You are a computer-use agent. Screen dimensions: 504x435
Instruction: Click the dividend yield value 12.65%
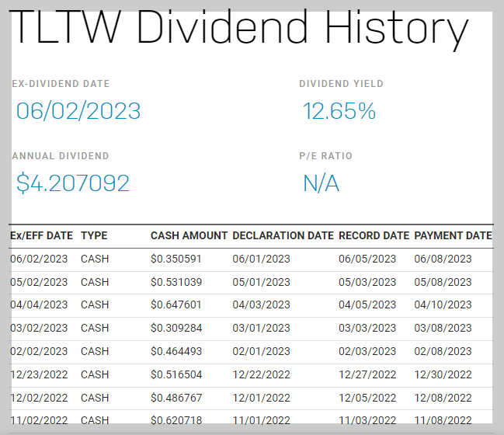pyautogui.click(x=339, y=111)
